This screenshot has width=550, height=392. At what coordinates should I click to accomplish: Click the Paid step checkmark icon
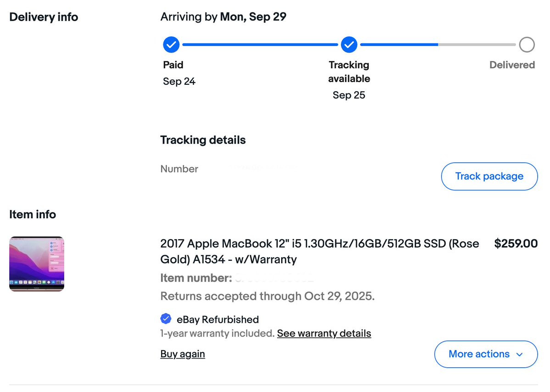171,44
